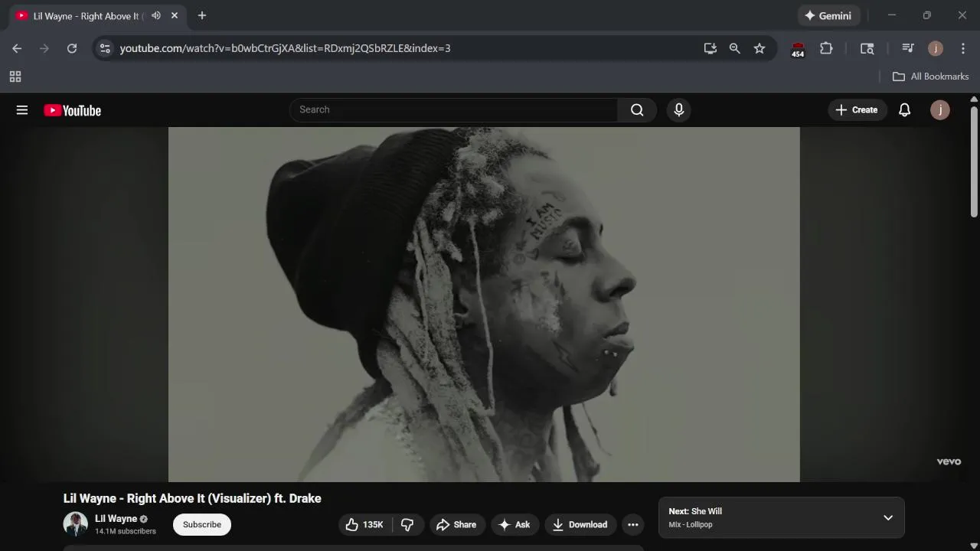The image size is (980, 551).
Task: Close the Lil Wayne YouTube tab
Action: point(175,15)
